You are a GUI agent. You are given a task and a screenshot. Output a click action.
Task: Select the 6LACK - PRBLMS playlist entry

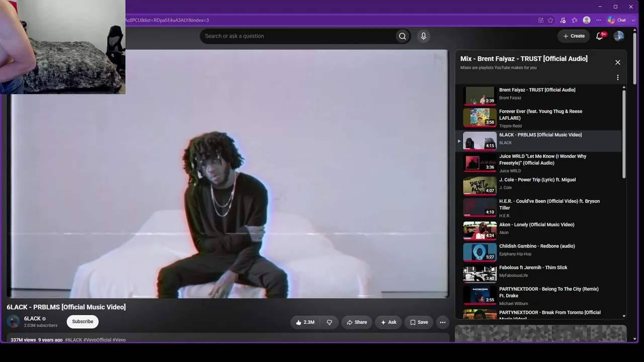point(539,141)
